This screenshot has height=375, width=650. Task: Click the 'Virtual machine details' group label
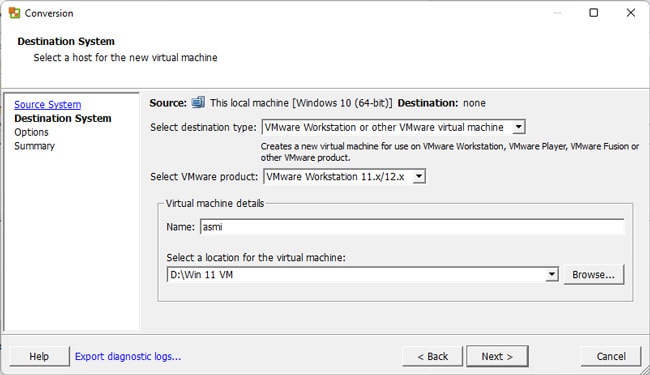pyautogui.click(x=215, y=203)
